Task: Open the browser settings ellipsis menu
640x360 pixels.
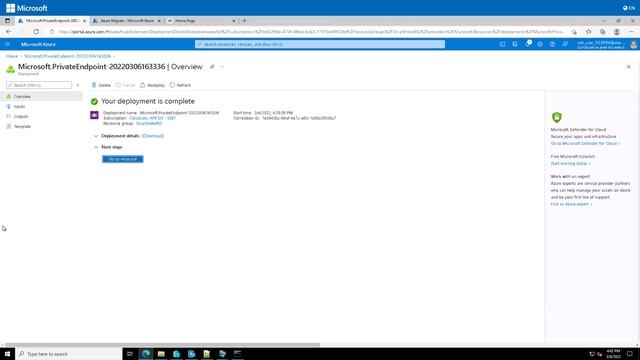Action: pos(631,31)
